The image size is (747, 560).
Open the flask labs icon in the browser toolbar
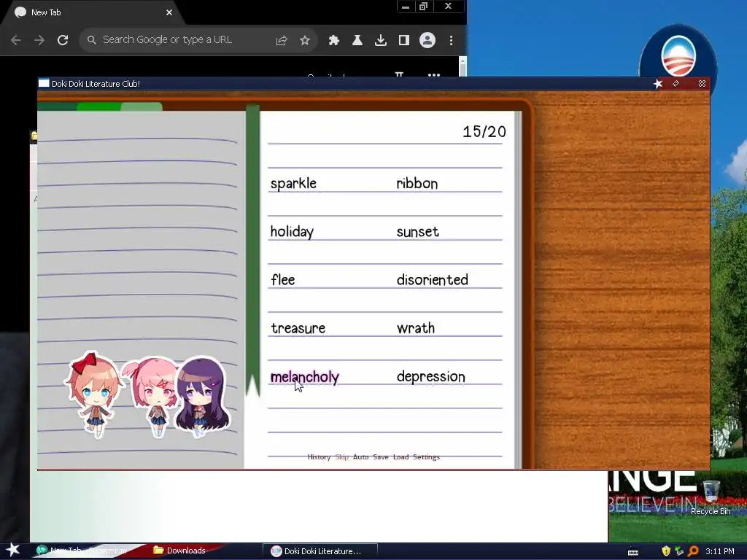coord(357,41)
